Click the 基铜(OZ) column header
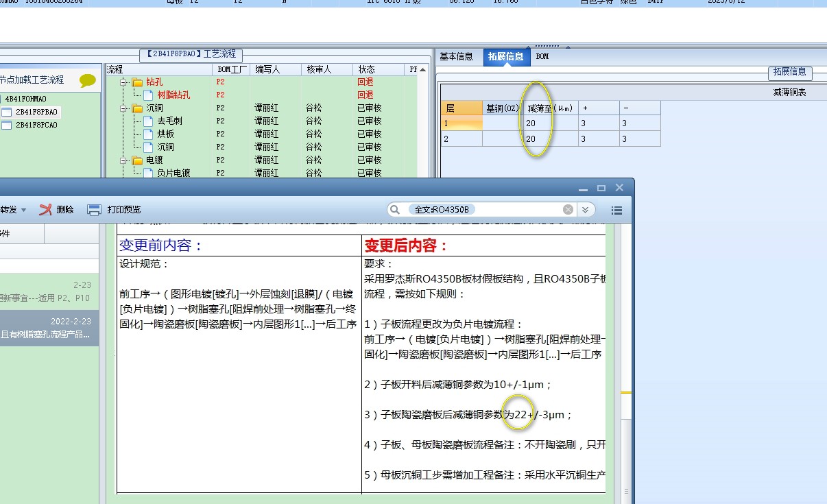827x504 pixels. [503, 108]
